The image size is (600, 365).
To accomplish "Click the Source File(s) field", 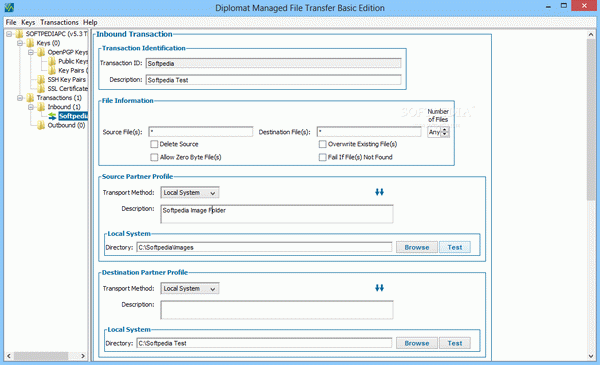I will coord(201,132).
